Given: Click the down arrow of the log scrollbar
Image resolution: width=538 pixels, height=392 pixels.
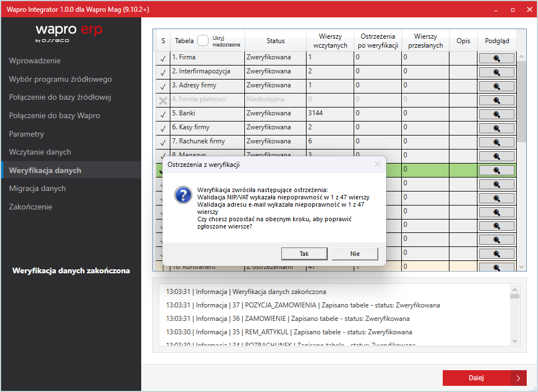Looking at the screenshot, I should point(514,342).
